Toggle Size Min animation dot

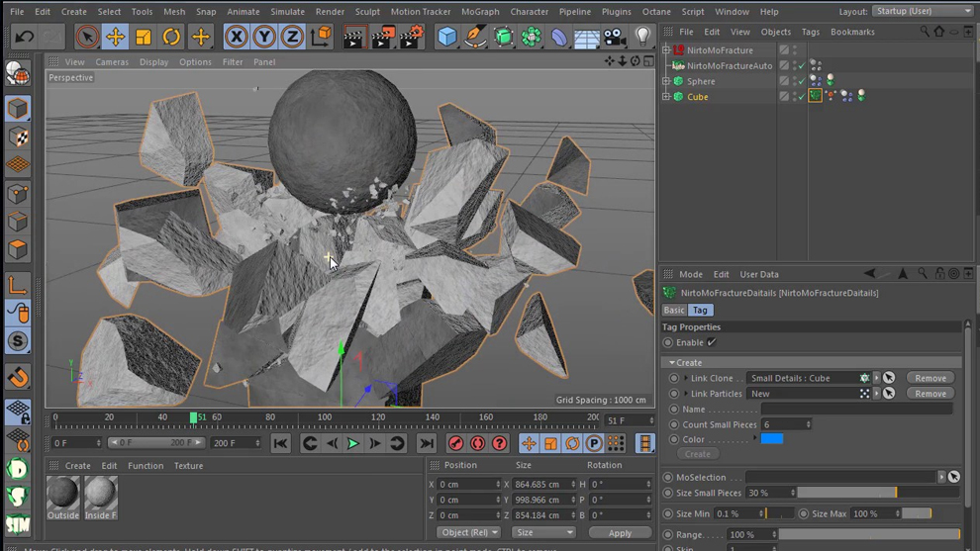[x=667, y=513]
